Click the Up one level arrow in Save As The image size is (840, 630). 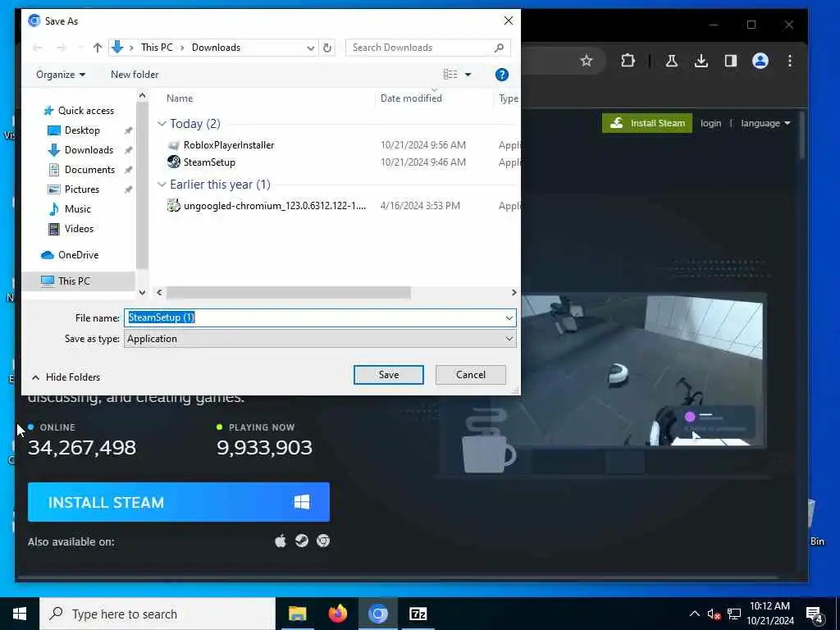pos(98,48)
